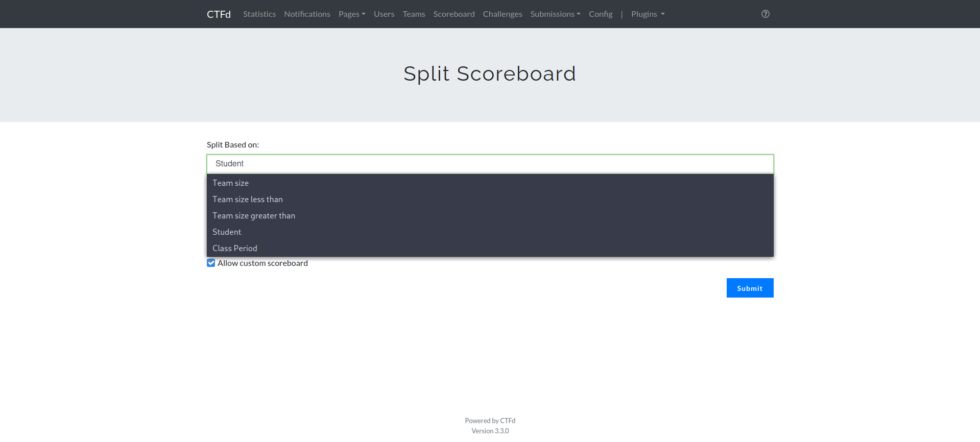The height and width of the screenshot is (442, 980).
Task: Expand the Pages menu
Action: [x=352, y=14]
